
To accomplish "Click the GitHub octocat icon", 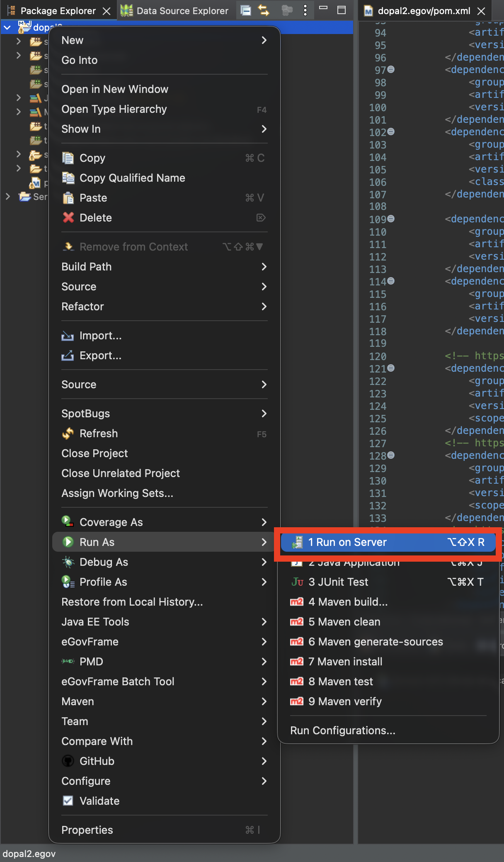I will [x=68, y=761].
